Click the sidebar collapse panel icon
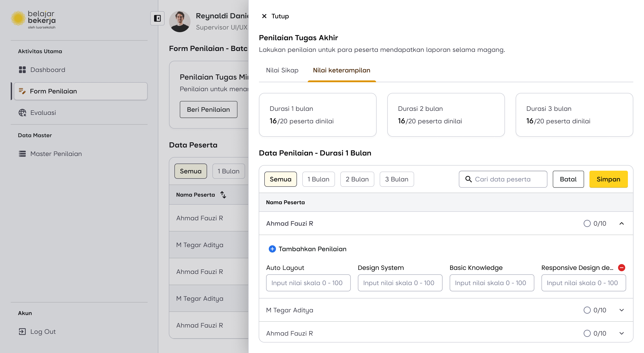This screenshot has height=353, width=644. 157,18
